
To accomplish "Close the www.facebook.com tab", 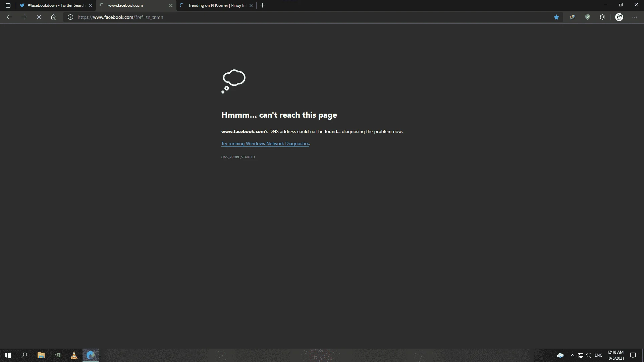I will pos(171,5).
